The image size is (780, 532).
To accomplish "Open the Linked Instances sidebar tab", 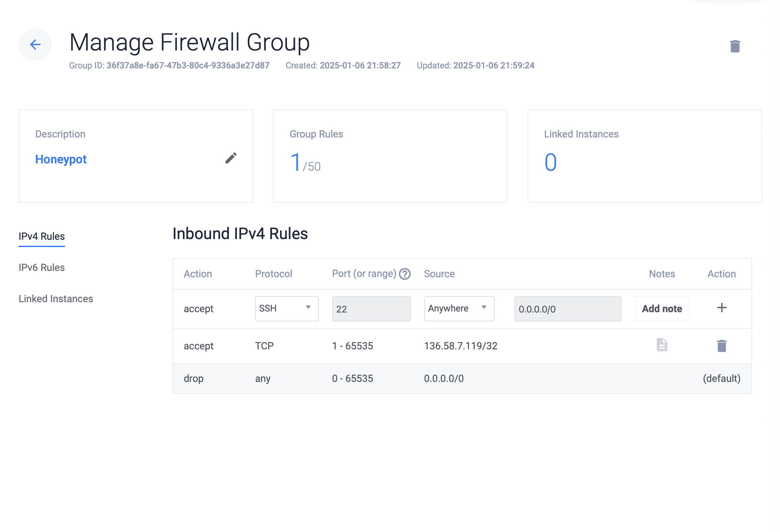I will click(56, 299).
